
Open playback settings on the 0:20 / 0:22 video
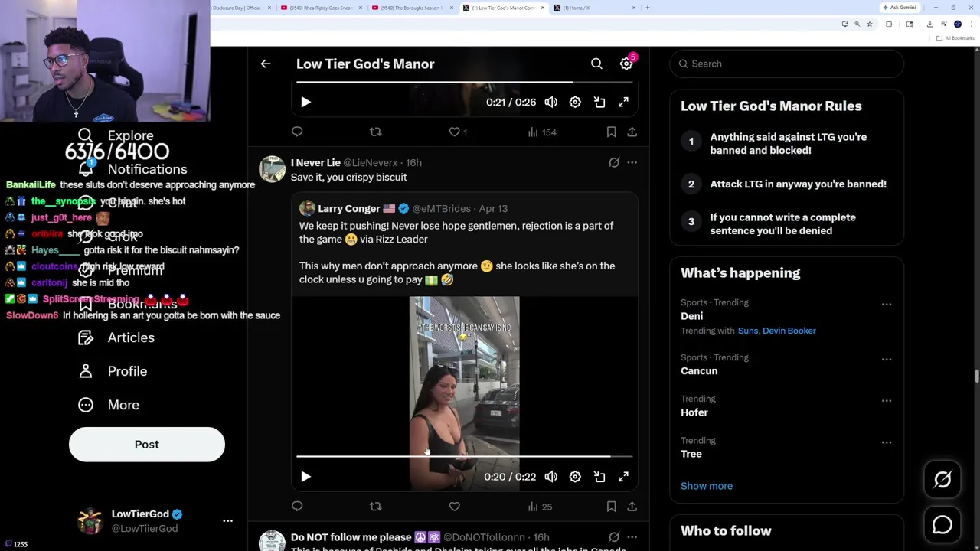575,476
